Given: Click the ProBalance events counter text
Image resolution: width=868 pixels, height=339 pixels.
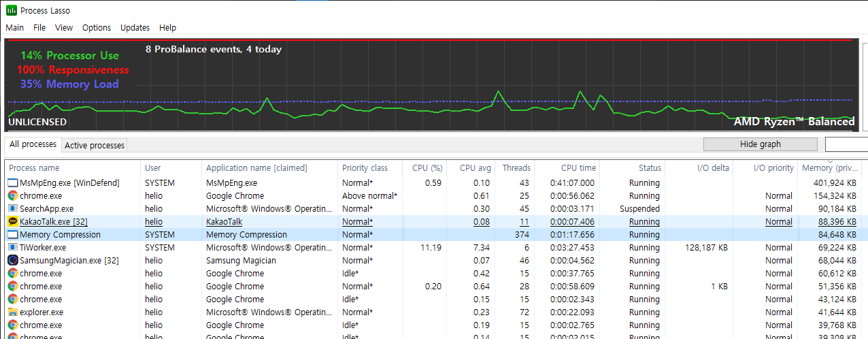Looking at the screenshot, I should 214,49.
